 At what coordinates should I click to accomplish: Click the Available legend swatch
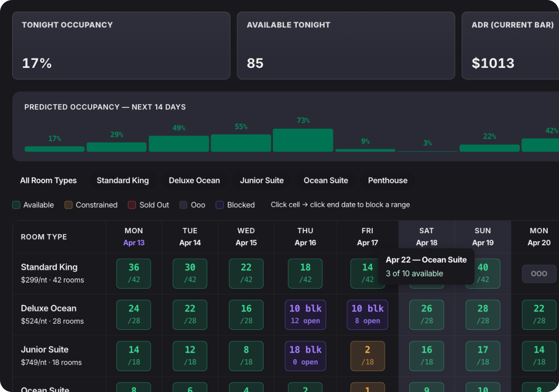tap(16, 205)
